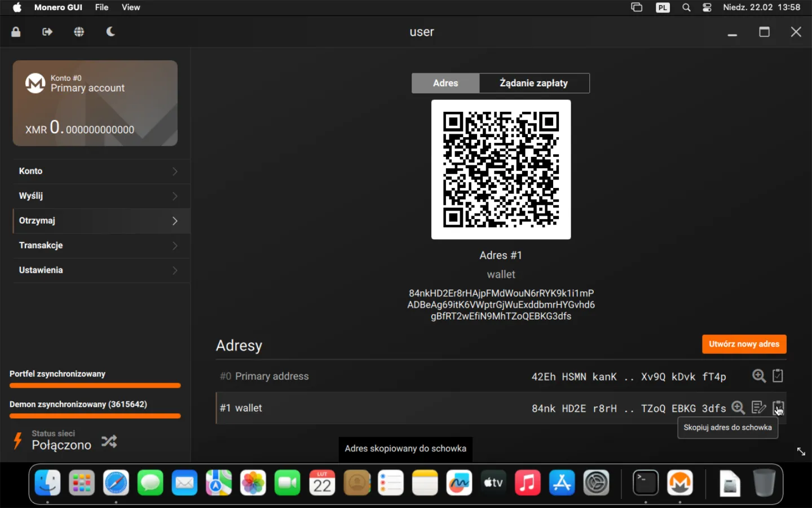Viewport: 812px width, 508px height.
Task: Open Control Center from the menu bar
Action: 707,7
